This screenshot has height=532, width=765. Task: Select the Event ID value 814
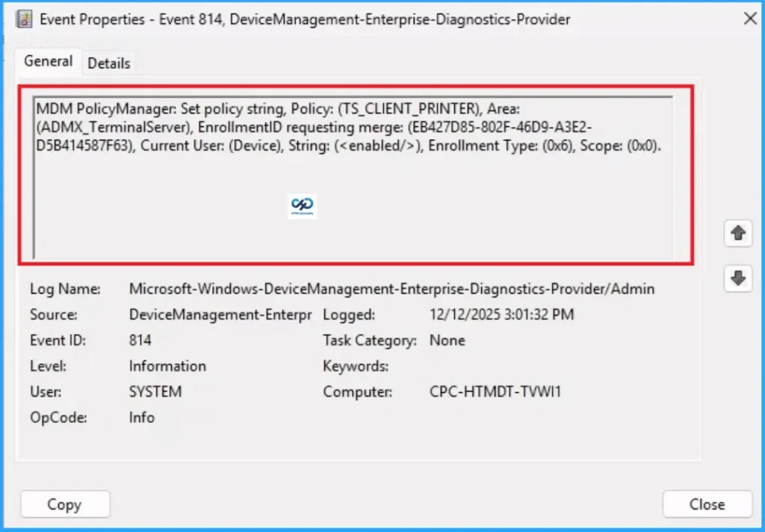tap(138, 340)
